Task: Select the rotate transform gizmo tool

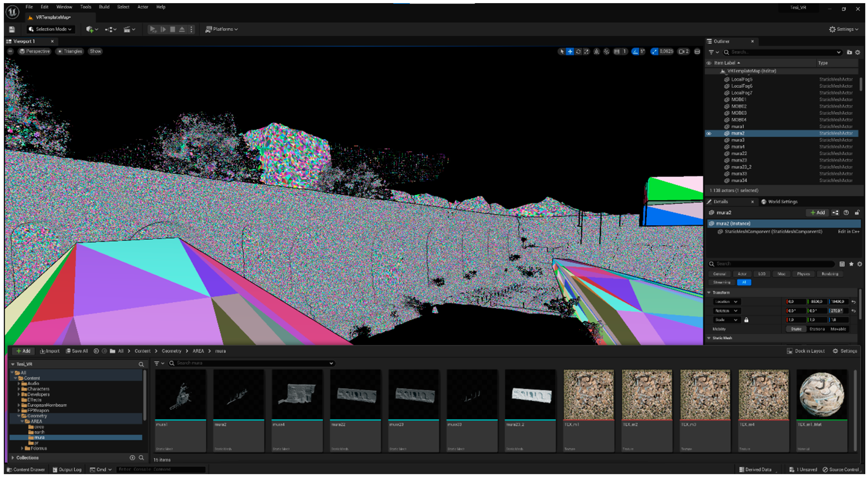Action: (x=578, y=52)
